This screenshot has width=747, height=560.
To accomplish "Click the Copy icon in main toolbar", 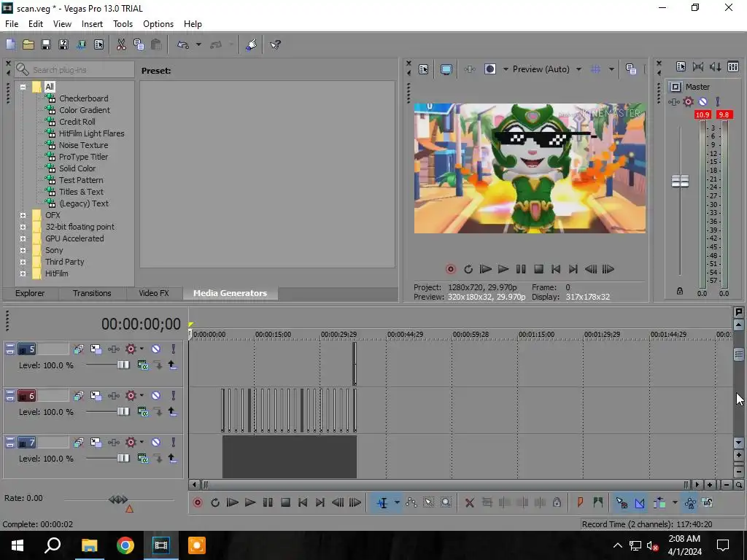I will pos(139,44).
